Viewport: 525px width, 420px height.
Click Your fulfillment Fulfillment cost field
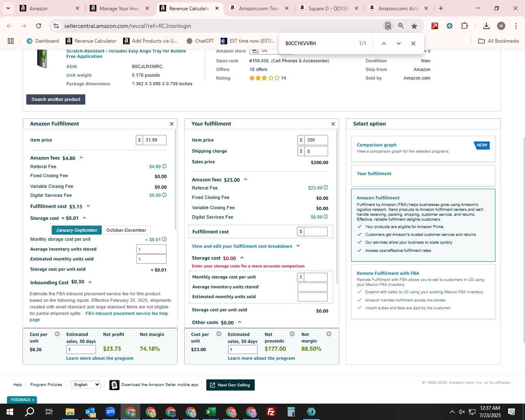[x=315, y=231]
